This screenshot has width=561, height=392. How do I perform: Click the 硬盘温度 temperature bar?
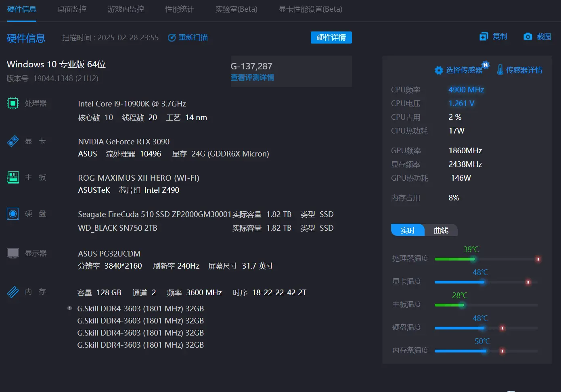[486, 328]
